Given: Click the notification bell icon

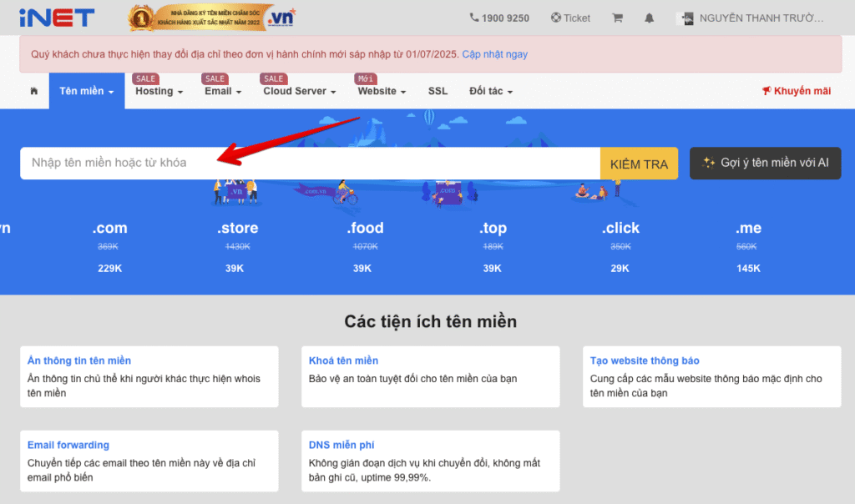Looking at the screenshot, I should [x=650, y=18].
